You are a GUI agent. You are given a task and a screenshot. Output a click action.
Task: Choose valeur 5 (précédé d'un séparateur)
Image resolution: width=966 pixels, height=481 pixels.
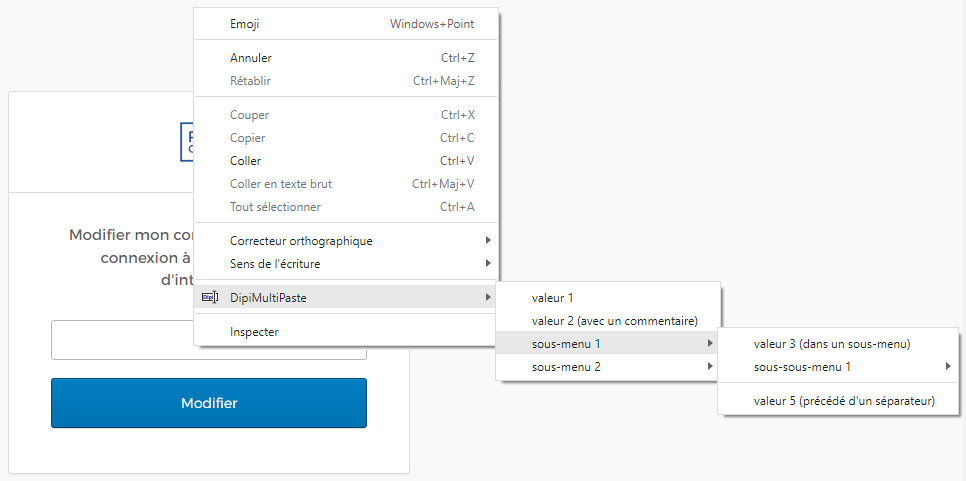838,401
